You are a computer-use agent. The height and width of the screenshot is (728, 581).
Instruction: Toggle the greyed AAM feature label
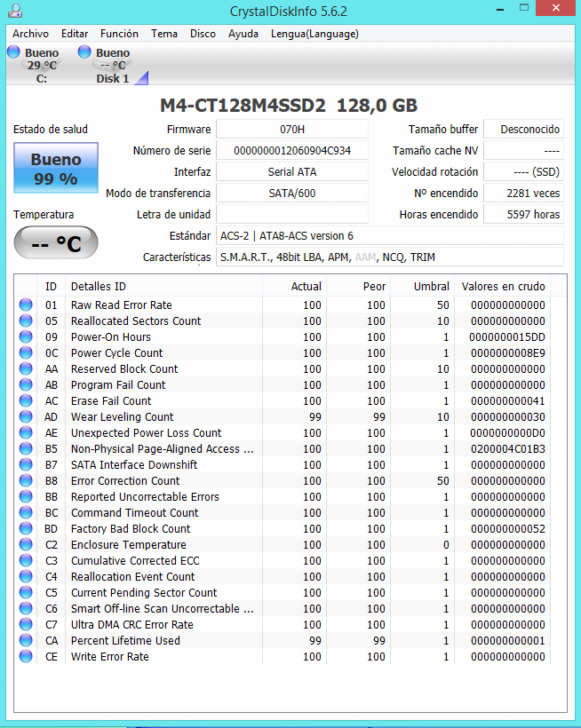(365, 257)
